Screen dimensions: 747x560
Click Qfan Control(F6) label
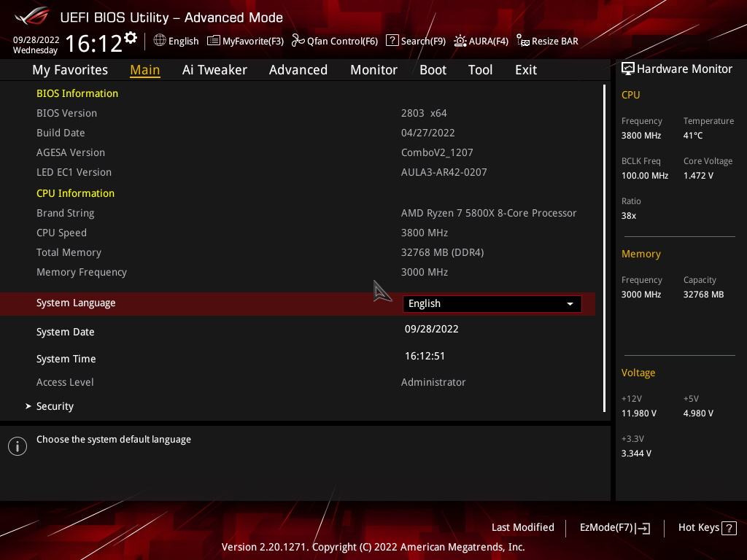(342, 41)
